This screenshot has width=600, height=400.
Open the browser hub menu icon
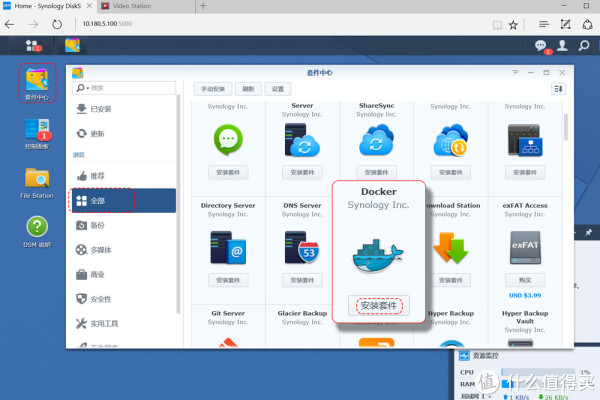(x=544, y=24)
